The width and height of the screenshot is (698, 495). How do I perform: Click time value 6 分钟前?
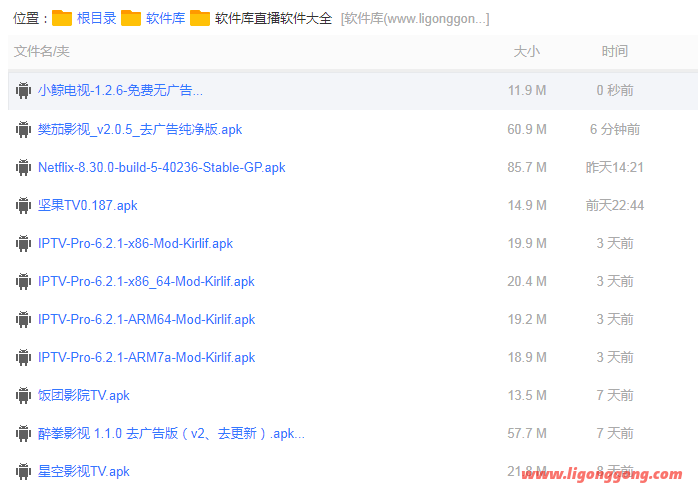coord(615,129)
